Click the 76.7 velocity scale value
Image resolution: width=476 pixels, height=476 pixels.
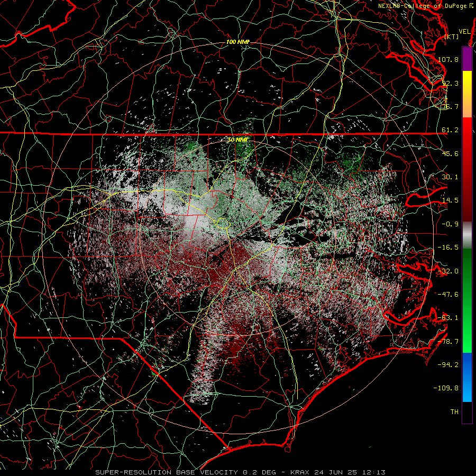click(x=450, y=106)
